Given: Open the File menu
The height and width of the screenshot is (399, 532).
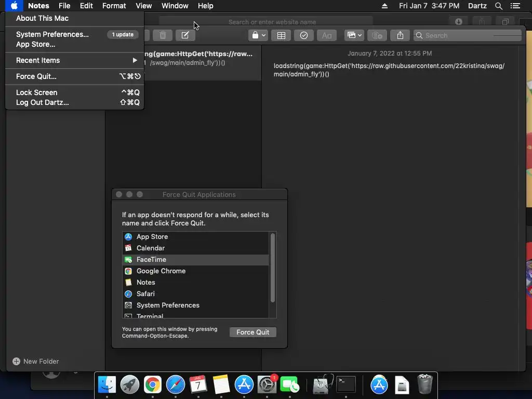Looking at the screenshot, I should [x=64, y=6].
